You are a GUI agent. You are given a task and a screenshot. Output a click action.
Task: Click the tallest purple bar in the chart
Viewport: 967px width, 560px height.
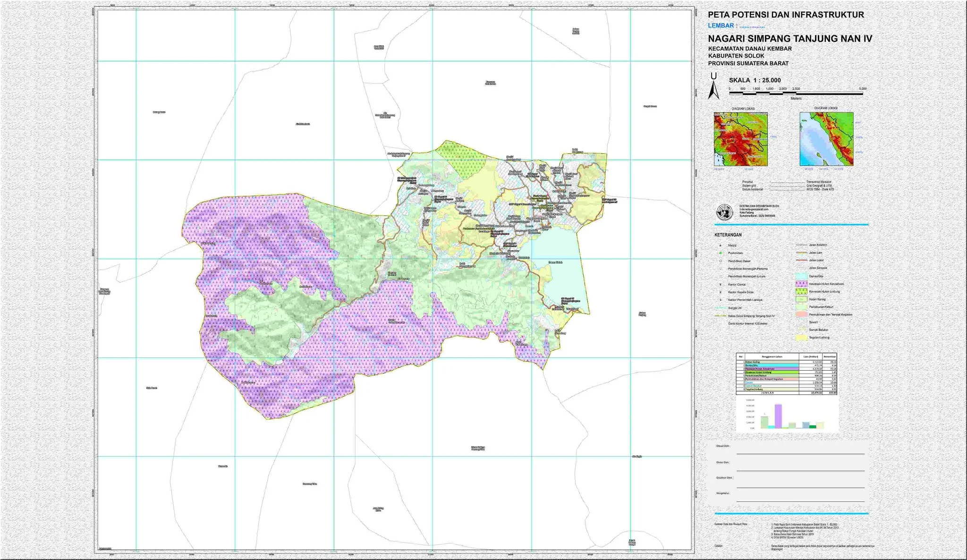[778, 415]
